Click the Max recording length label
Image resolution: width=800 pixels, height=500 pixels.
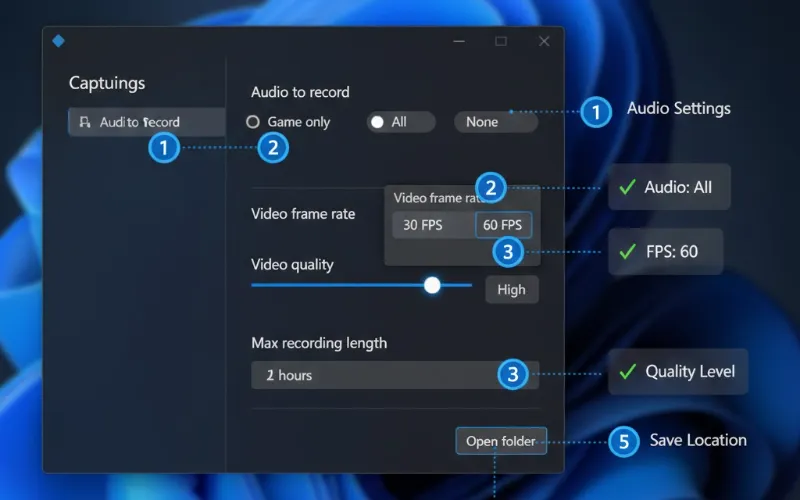319,343
